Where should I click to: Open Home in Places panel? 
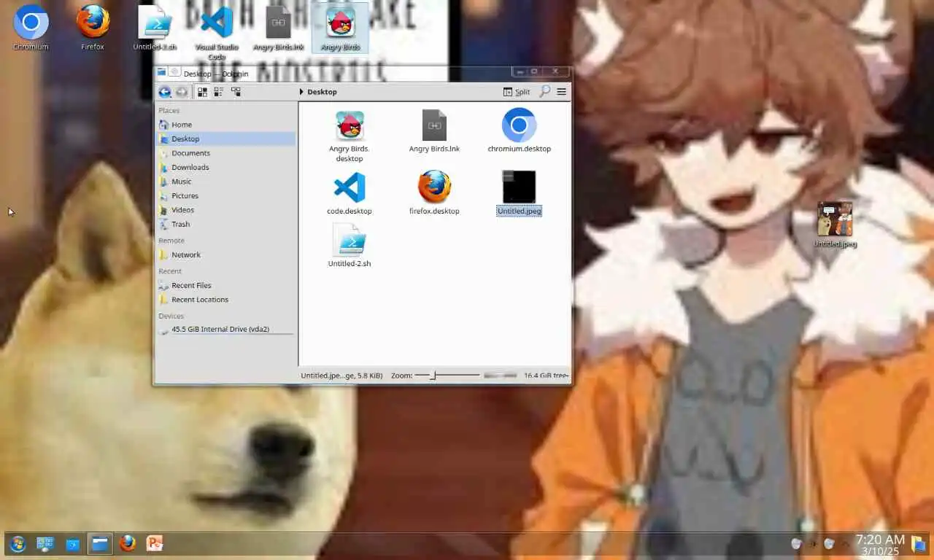226,125
